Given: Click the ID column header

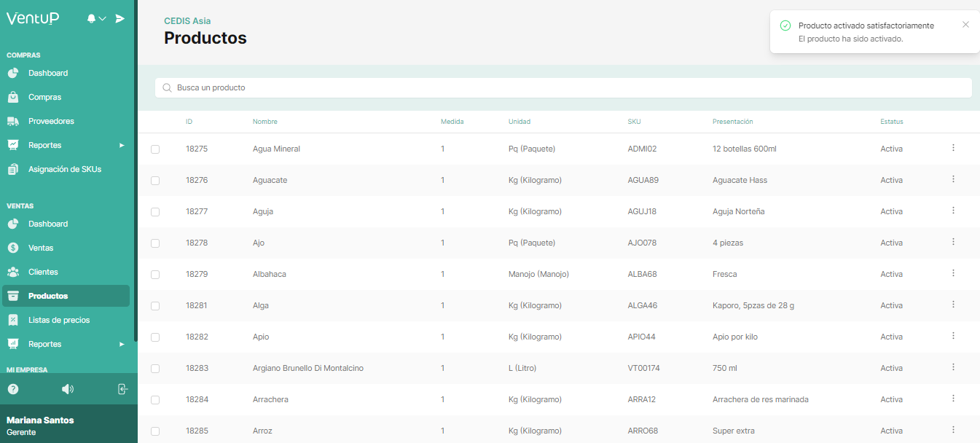Looking at the screenshot, I should (x=189, y=122).
